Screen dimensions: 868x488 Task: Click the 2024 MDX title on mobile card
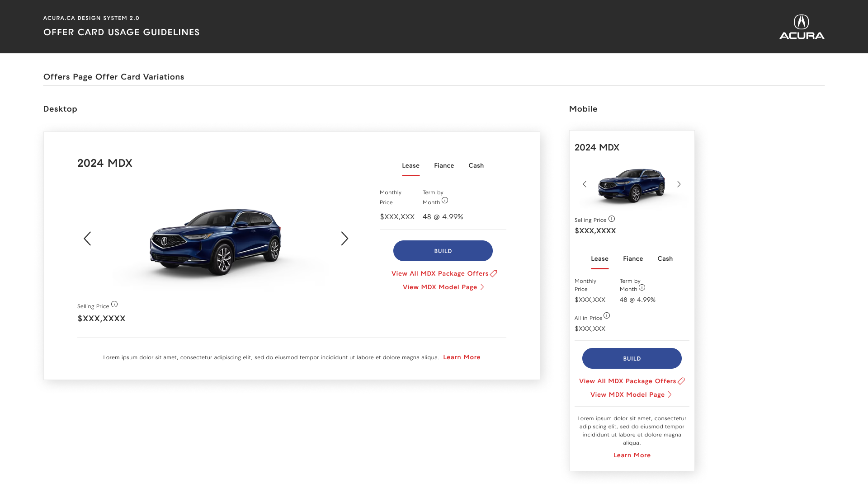coord(597,147)
